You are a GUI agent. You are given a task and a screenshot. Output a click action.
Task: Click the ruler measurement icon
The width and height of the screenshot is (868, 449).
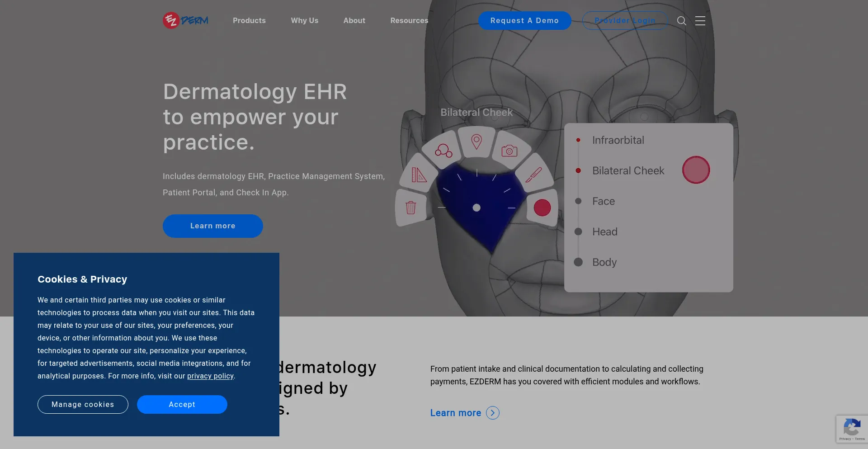(419, 175)
